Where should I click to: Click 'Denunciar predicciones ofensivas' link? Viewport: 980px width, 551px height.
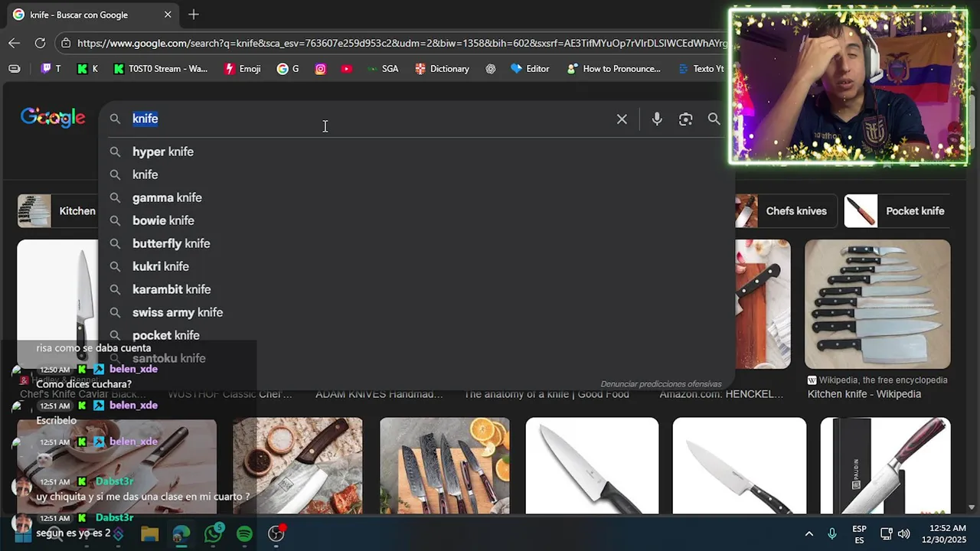click(661, 384)
